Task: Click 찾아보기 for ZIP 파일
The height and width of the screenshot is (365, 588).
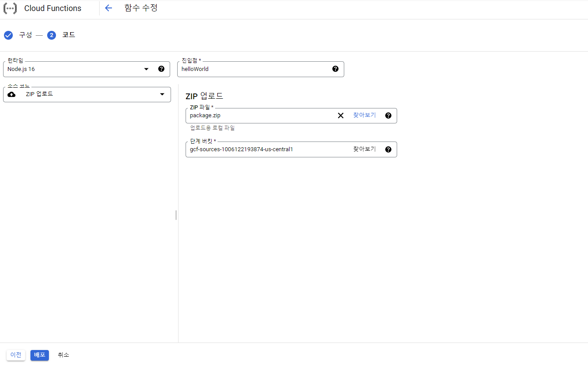Action: point(365,115)
